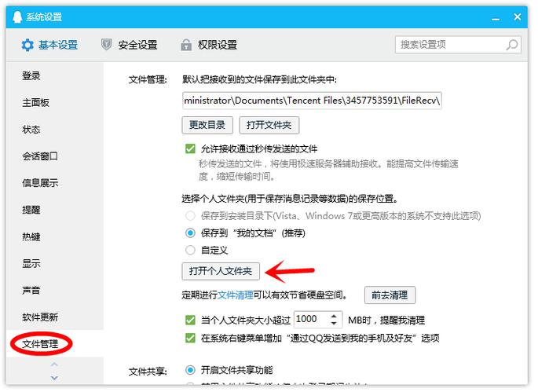Open the 状态 settings section
Image resolution: width=538 pixels, height=392 pixels.
coord(31,129)
